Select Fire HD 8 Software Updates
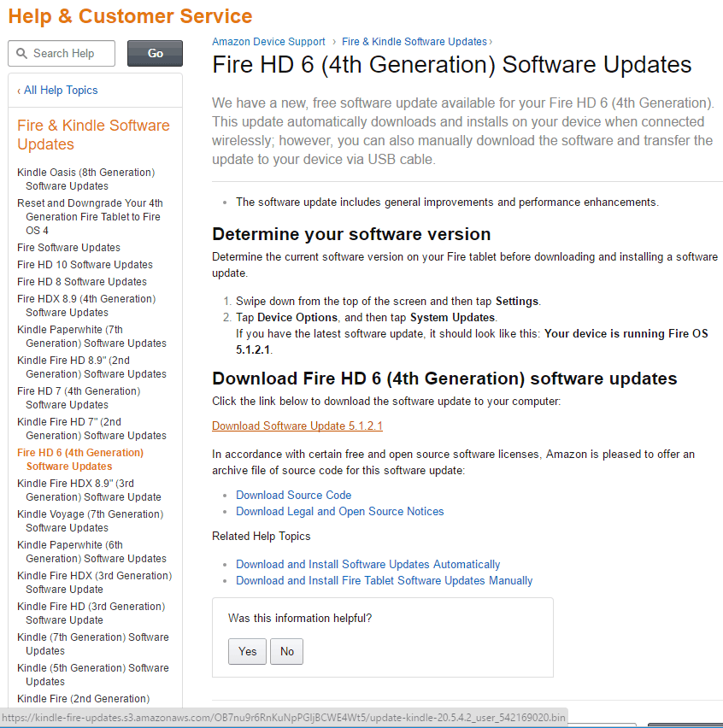The width and height of the screenshot is (723, 728). (x=82, y=282)
